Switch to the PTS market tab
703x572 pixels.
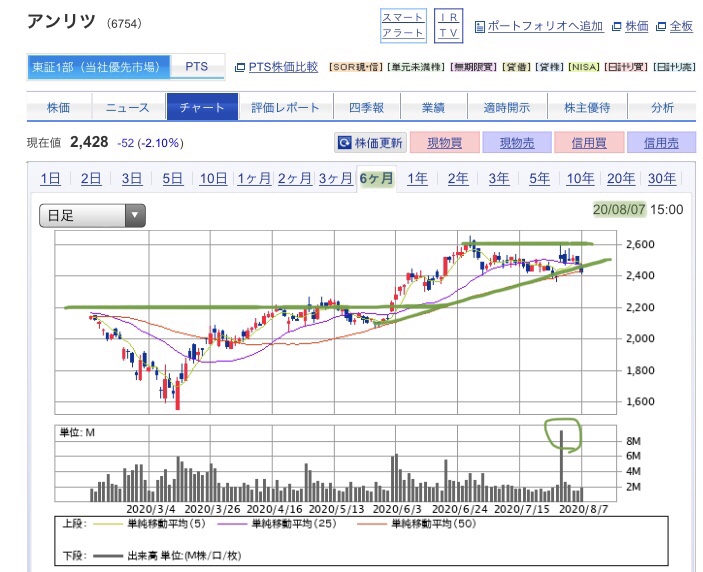point(197,67)
